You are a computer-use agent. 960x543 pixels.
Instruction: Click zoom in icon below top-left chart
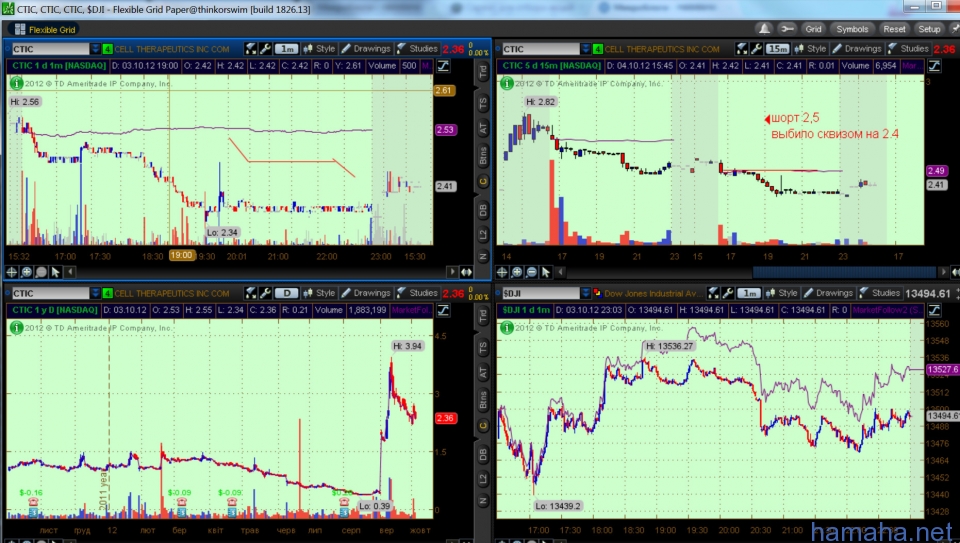[26, 272]
